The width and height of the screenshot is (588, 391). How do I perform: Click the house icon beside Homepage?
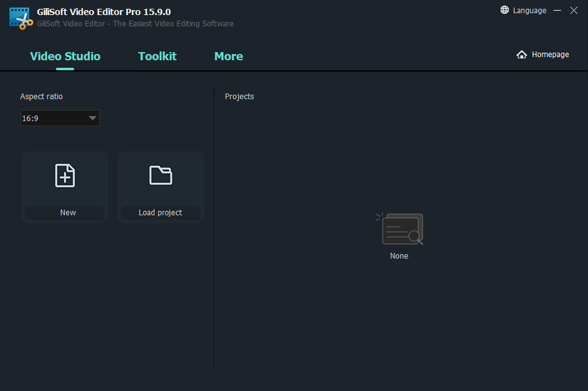[521, 55]
